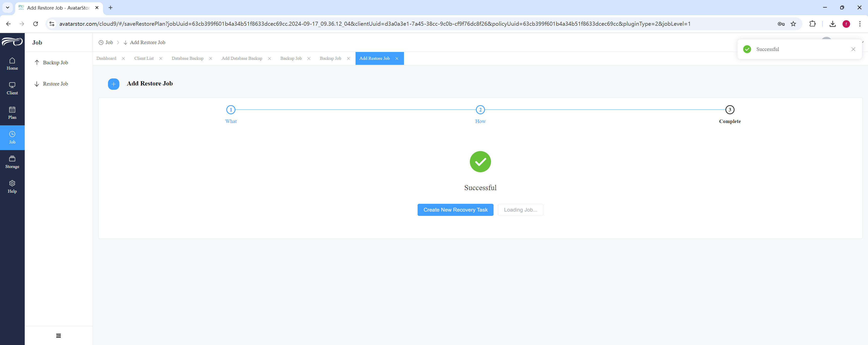Open Chrome three-dot menu
The height and width of the screenshot is (345, 868).
coord(860,24)
